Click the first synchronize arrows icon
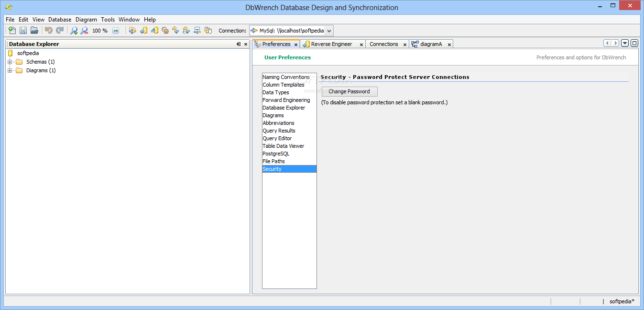644x310 pixels. [175, 31]
